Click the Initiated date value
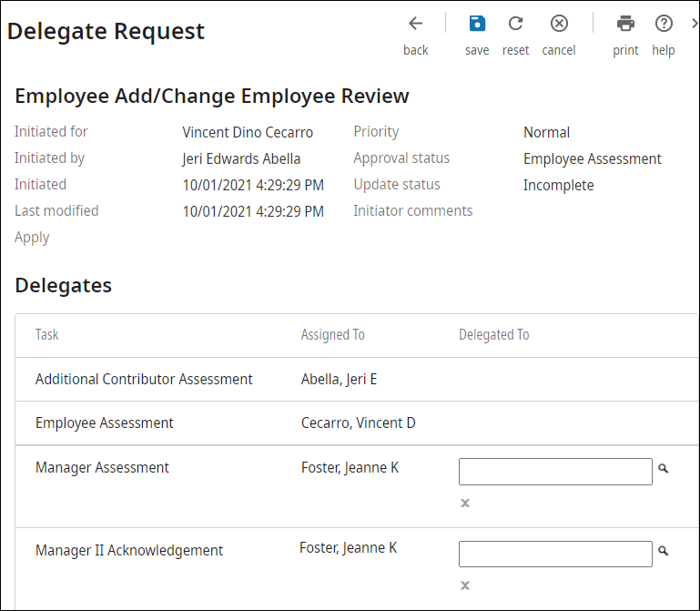 253,186
